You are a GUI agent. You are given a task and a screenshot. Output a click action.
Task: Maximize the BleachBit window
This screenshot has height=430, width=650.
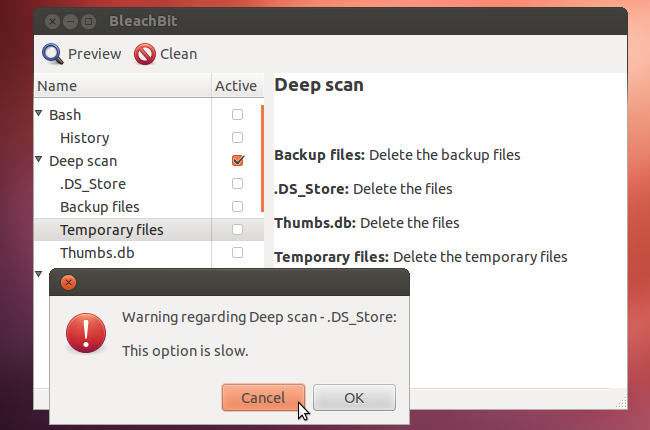point(88,21)
